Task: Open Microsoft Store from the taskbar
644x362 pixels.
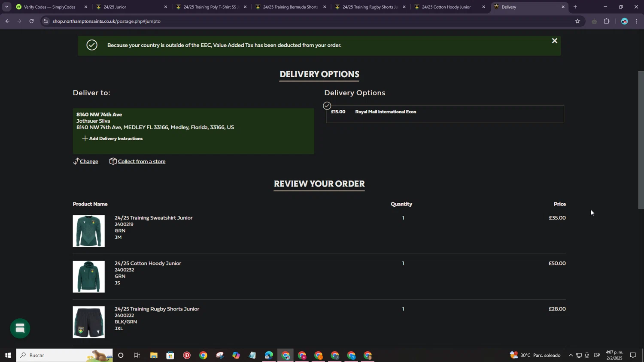Action: (x=170, y=355)
